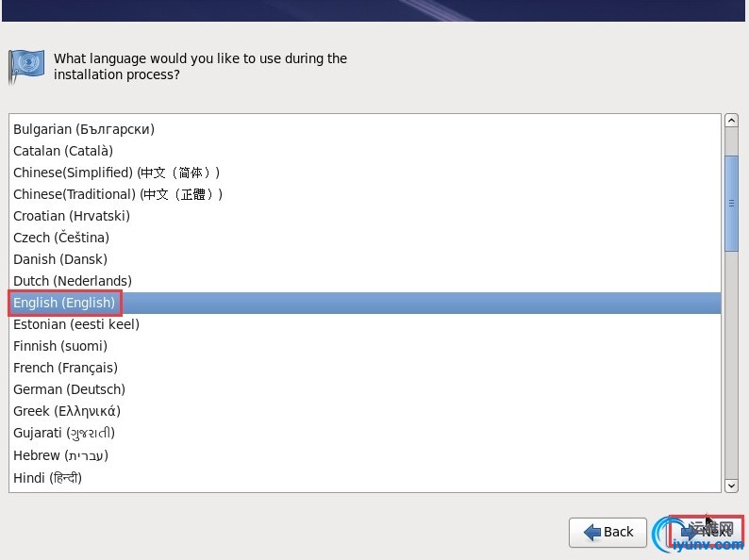Image resolution: width=749 pixels, height=560 pixels.
Task: Select Danish (Dansk) language
Action: (x=364, y=259)
